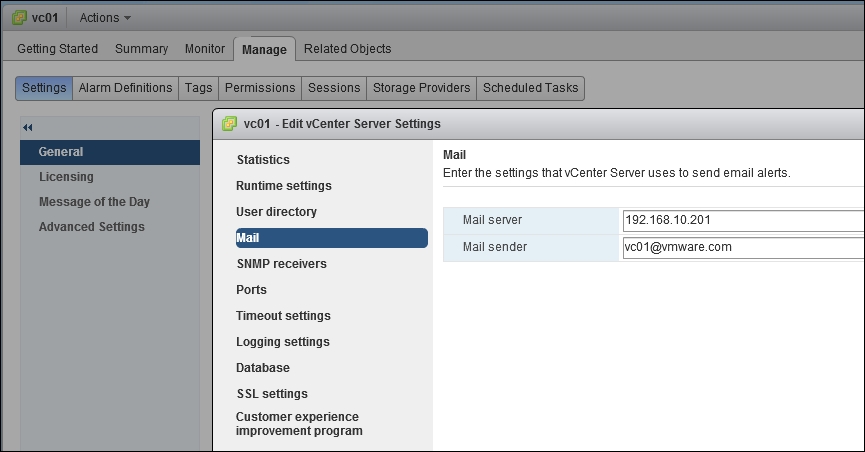Open the Permissions sub-tab
865x452 pixels.
[260, 88]
